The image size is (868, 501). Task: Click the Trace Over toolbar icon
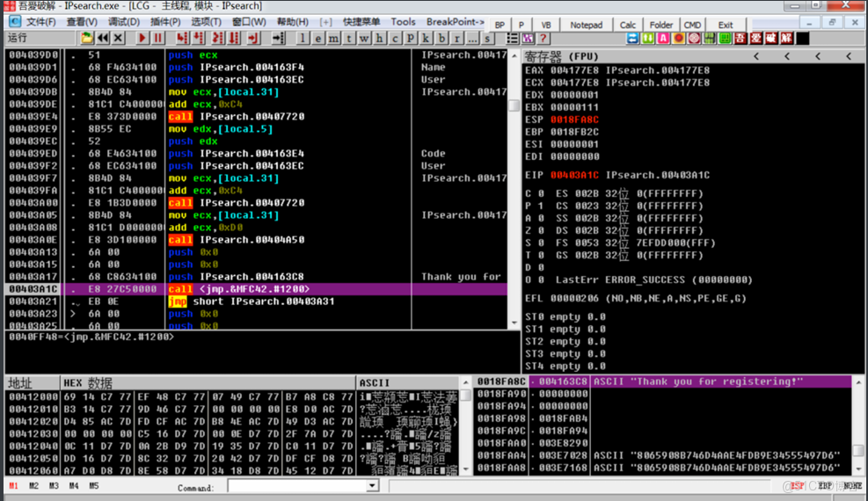tap(234, 38)
